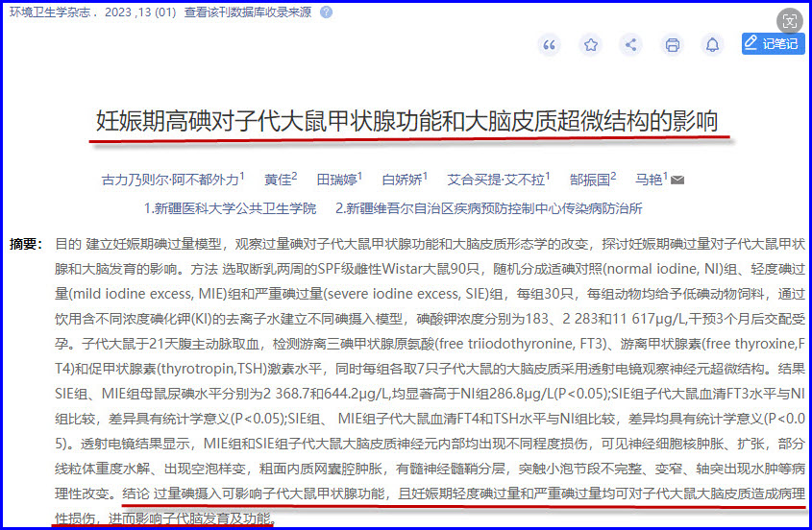Viewport: 812px width, 530px height.
Task: Click the mail icon beside 马艳
Action: (x=677, y=180)
